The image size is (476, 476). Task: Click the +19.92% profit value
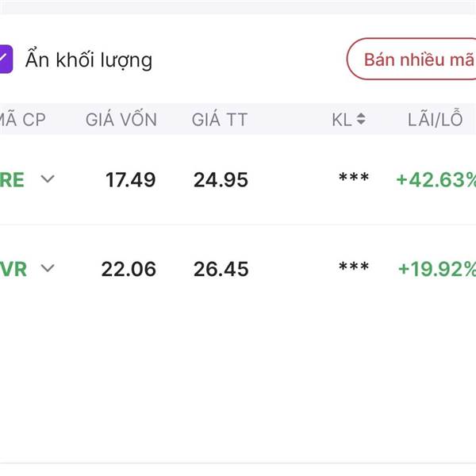click(x=437, y=269)
